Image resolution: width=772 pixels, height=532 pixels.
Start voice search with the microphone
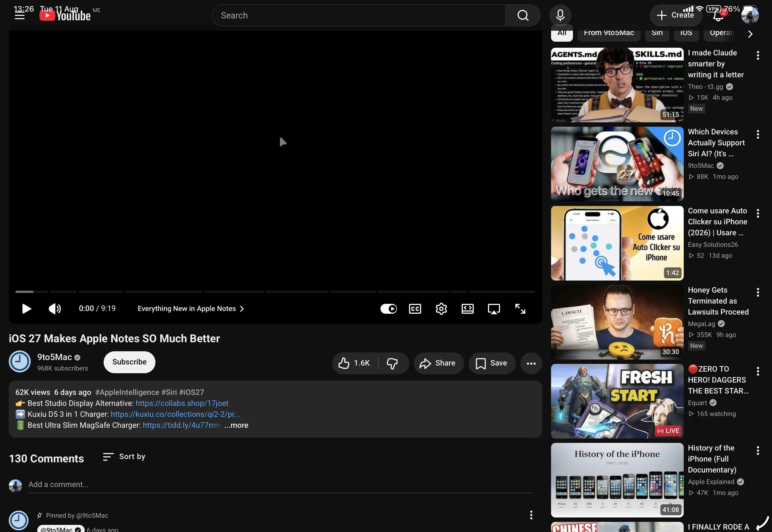[x=560, y=15]
